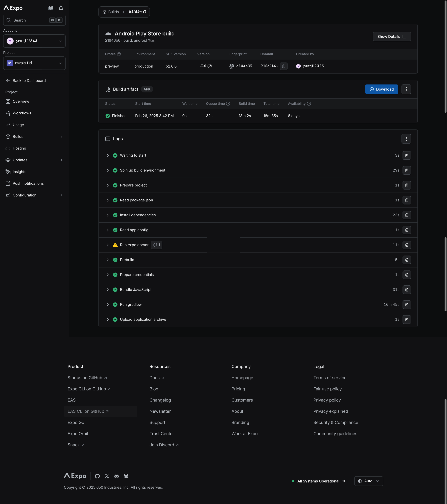Click the Created by user avatar
This screenshot has width=447, height=504.
point(298,66)
